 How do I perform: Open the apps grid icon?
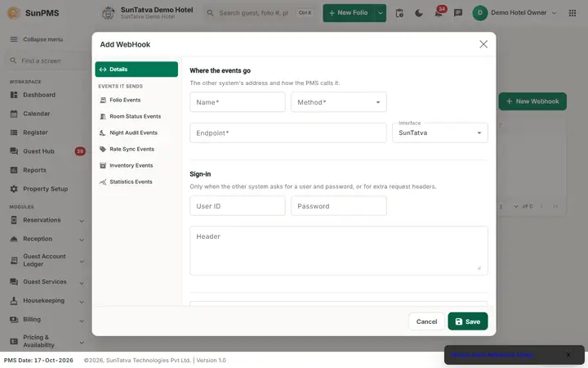572,13
